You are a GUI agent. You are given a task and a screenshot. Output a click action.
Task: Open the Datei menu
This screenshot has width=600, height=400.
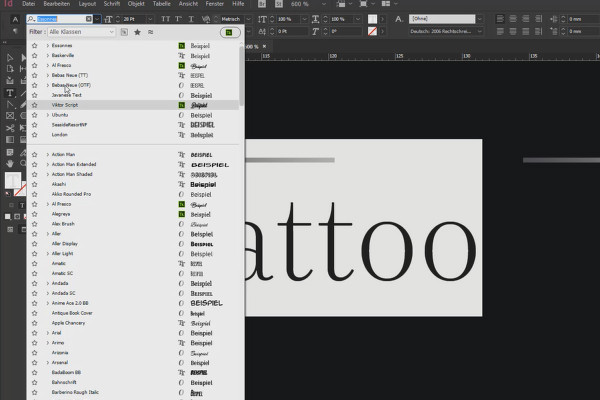click(29, 4)
